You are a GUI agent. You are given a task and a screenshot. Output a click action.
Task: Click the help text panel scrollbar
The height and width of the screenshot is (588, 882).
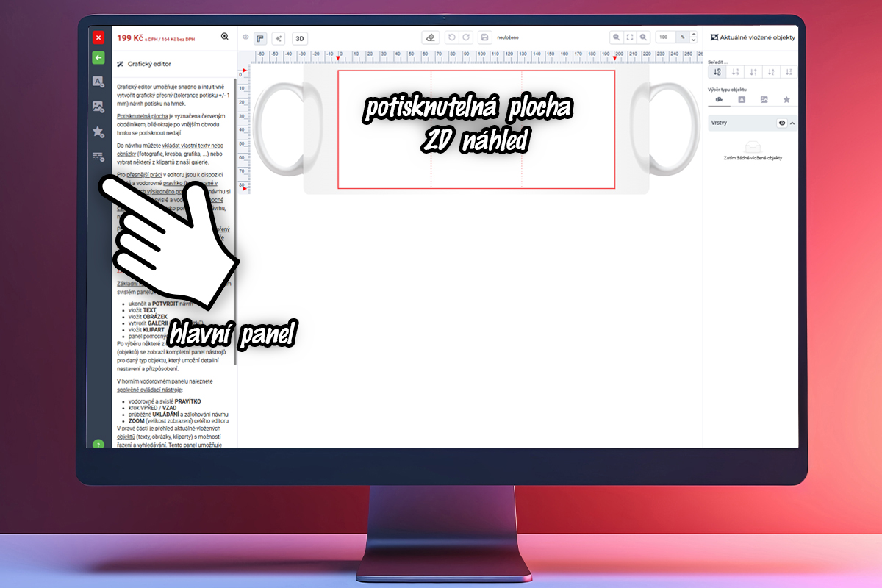[235, 220]
